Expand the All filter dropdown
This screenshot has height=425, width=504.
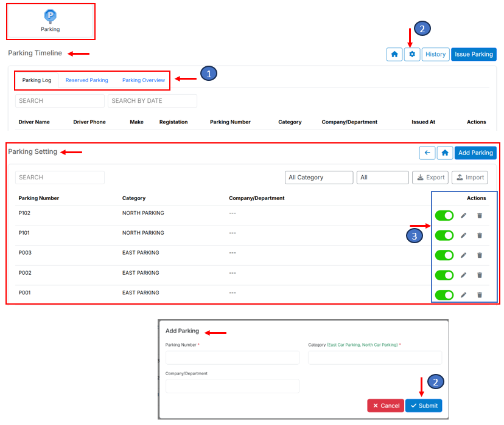pyautogui.click(x=382, y=178)
